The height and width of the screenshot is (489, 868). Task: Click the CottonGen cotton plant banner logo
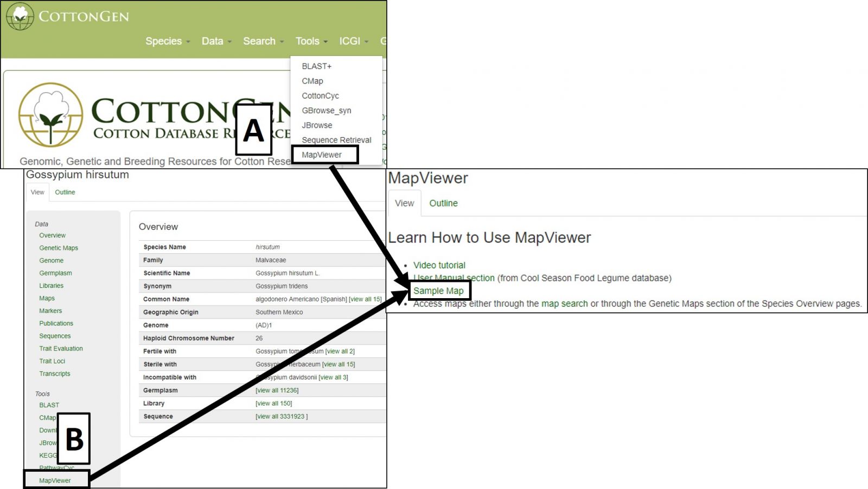click(50, 114)
